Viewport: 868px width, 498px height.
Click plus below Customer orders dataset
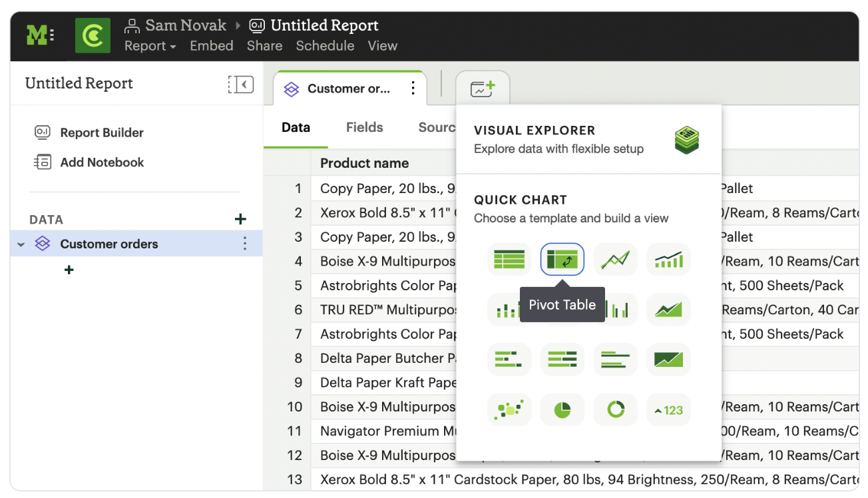tap(69, 270)
